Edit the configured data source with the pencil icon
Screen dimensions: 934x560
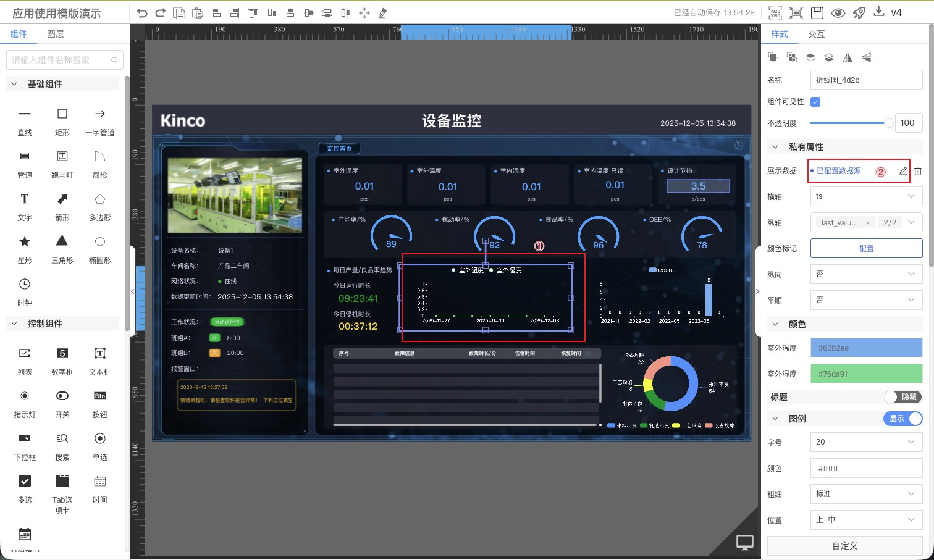click(x=902, y=171)
